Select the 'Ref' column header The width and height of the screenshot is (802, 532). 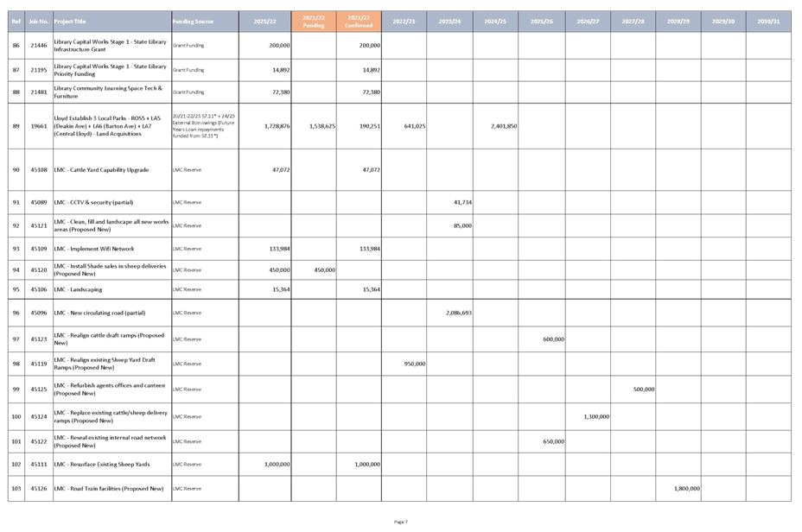coord(16,22)
